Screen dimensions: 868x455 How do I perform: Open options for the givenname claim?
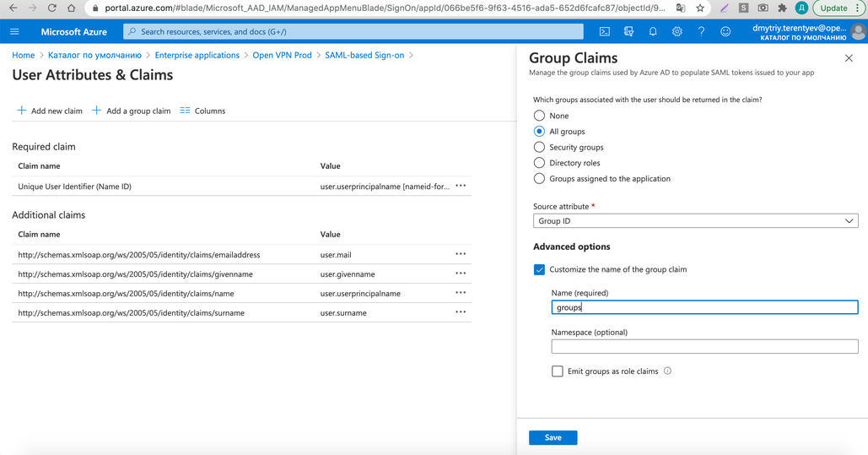coord(461,274)
